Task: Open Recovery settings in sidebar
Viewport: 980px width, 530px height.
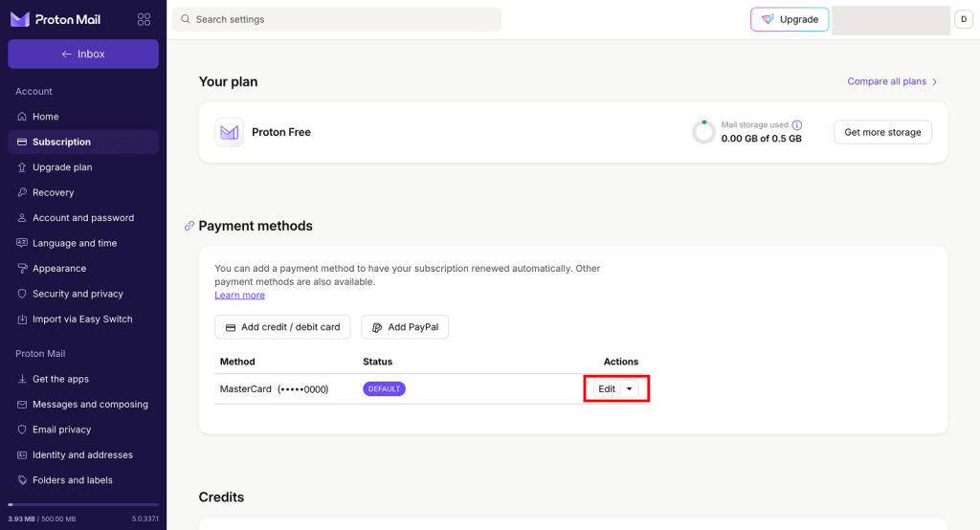Action: coord(53,192)
